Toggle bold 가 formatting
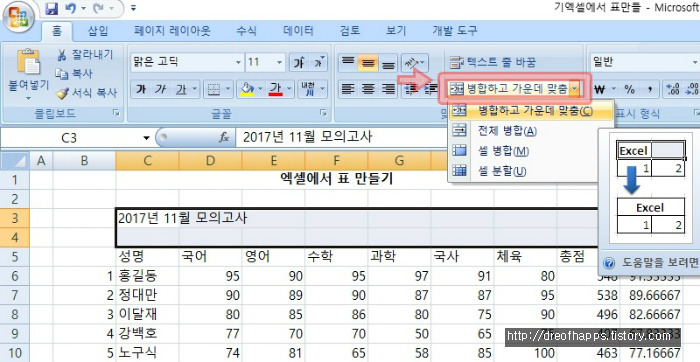Image resolution: width=700 pixels, height=362 pixels. pos(140,89)
